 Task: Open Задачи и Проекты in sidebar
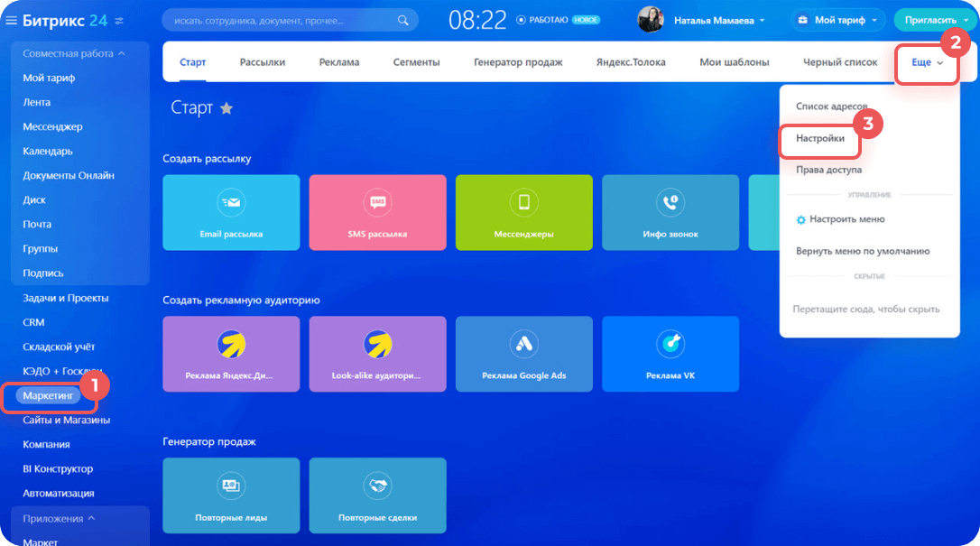66,298
